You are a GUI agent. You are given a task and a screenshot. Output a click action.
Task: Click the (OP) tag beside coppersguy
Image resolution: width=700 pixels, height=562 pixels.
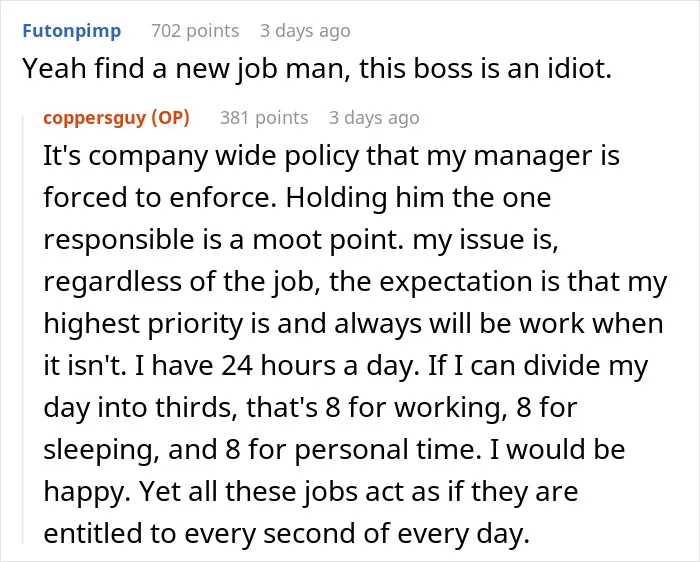171,118
